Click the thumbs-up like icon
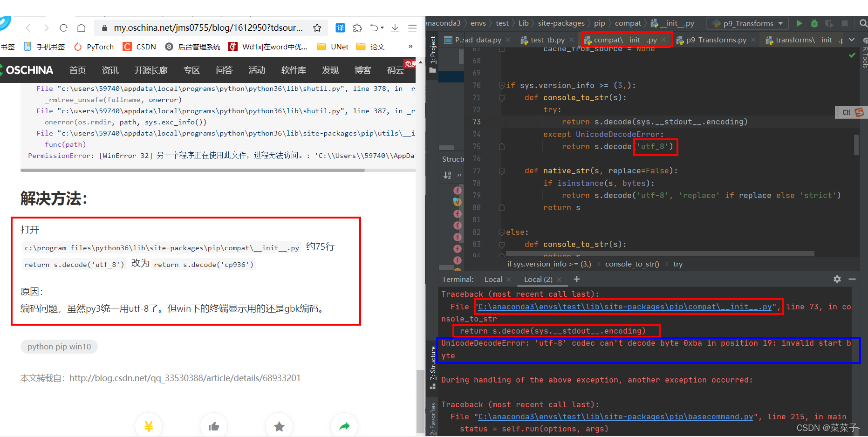The height and width of the screenshot is (437, 868). pyautogui.click(x=214, y=426)
